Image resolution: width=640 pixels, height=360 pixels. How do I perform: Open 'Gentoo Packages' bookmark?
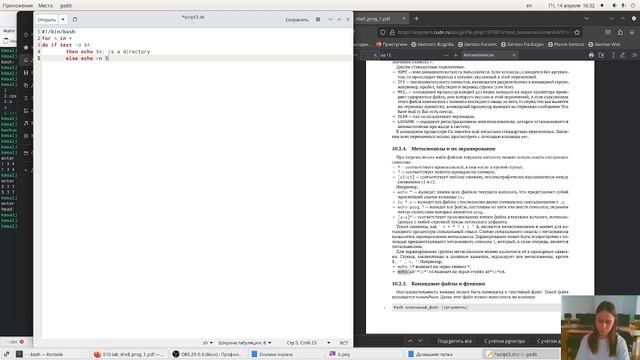(x=522, y=44)
